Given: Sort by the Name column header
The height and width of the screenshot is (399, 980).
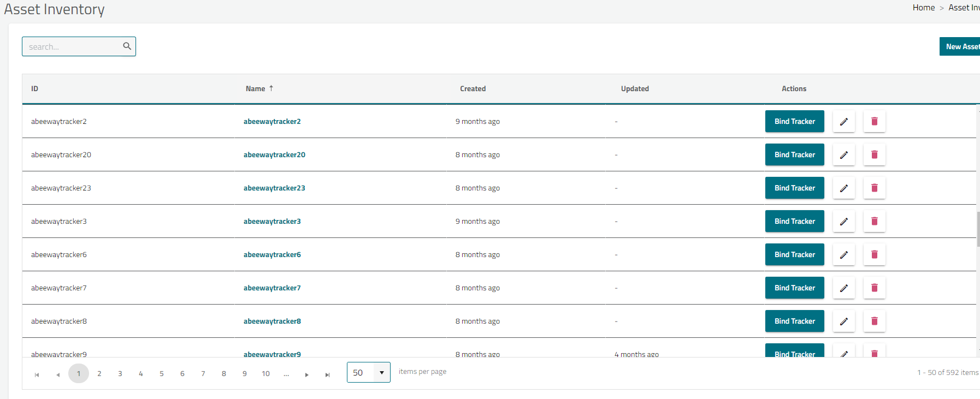Looking at the screenshot, I should (255, 89).
